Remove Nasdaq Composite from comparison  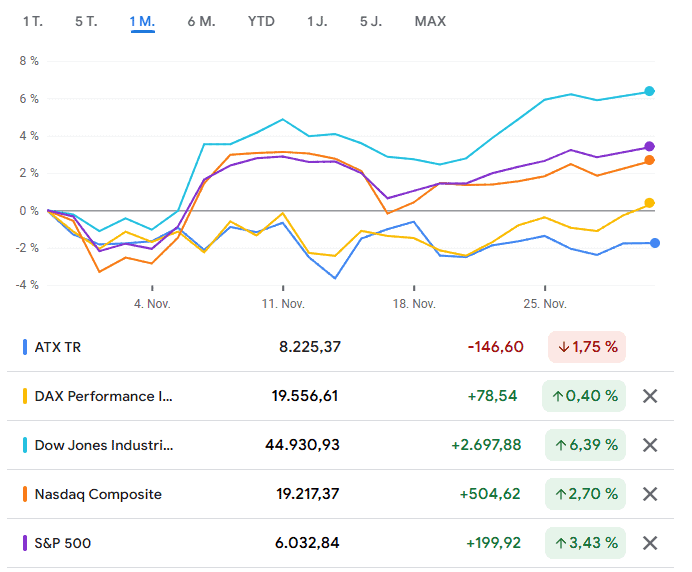click(x=650, y=494)
